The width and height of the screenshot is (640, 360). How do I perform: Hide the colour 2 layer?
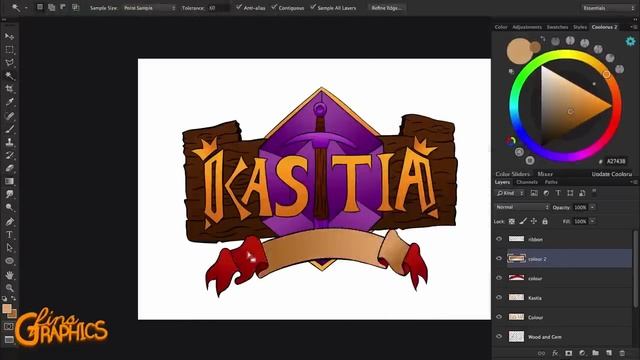pos(499,258)
